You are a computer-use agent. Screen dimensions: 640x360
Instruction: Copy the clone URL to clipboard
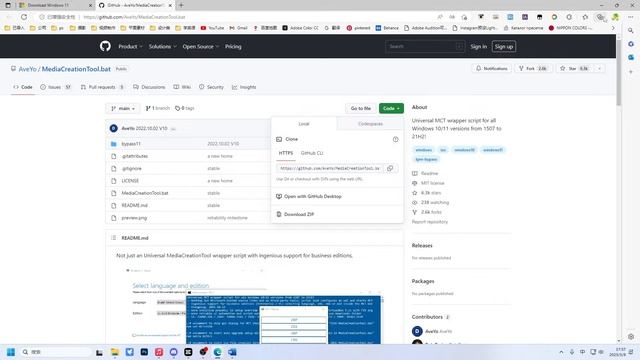[x=390, y=168]
